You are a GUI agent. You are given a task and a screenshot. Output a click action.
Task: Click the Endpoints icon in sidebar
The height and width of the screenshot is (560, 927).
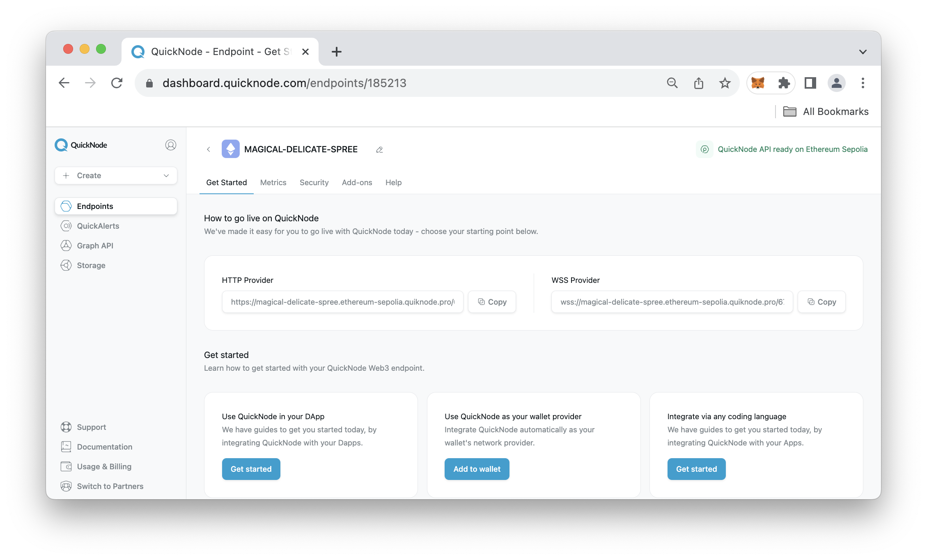66,206
